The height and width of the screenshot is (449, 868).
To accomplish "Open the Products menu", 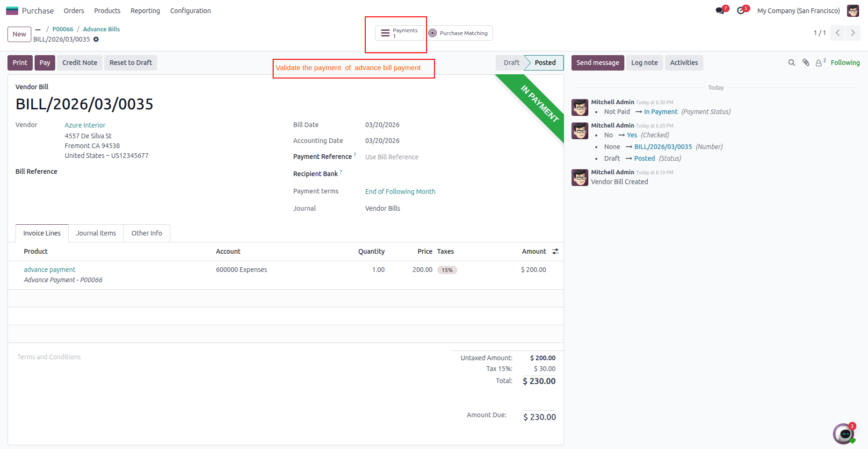I will 107,11.
